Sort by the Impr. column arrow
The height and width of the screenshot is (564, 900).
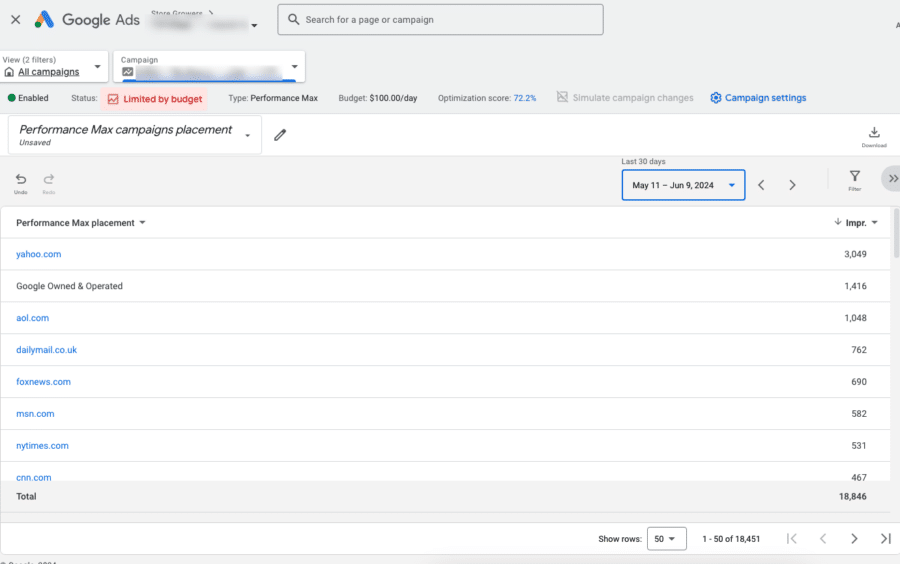click(x=837, y=221)
